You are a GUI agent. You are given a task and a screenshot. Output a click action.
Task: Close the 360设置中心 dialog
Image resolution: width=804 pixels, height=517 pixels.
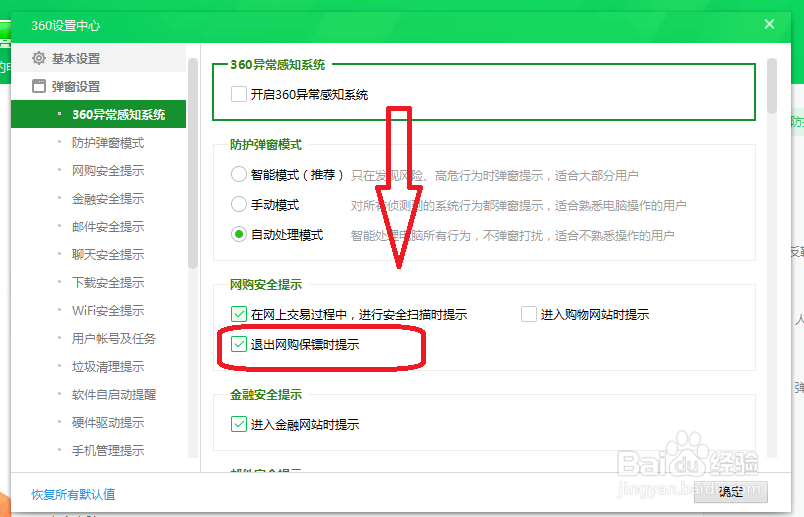(769, 24)
